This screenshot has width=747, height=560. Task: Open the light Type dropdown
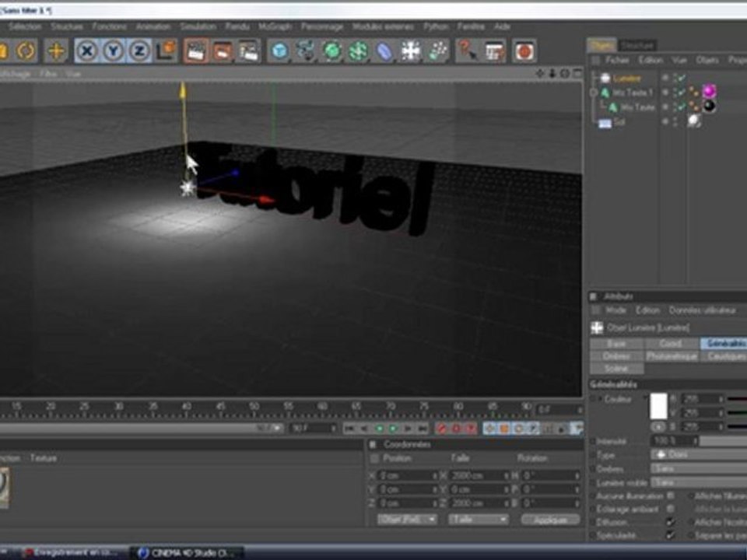[x=699, y=455]
